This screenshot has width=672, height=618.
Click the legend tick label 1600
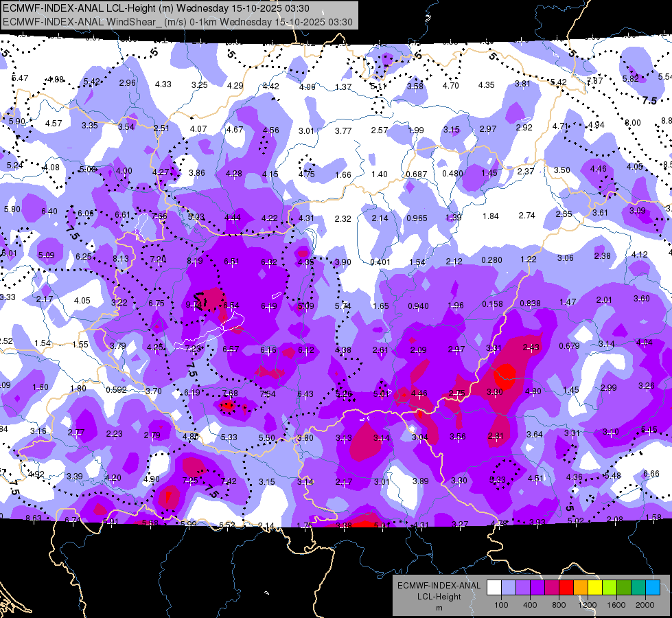click(616, 605)
